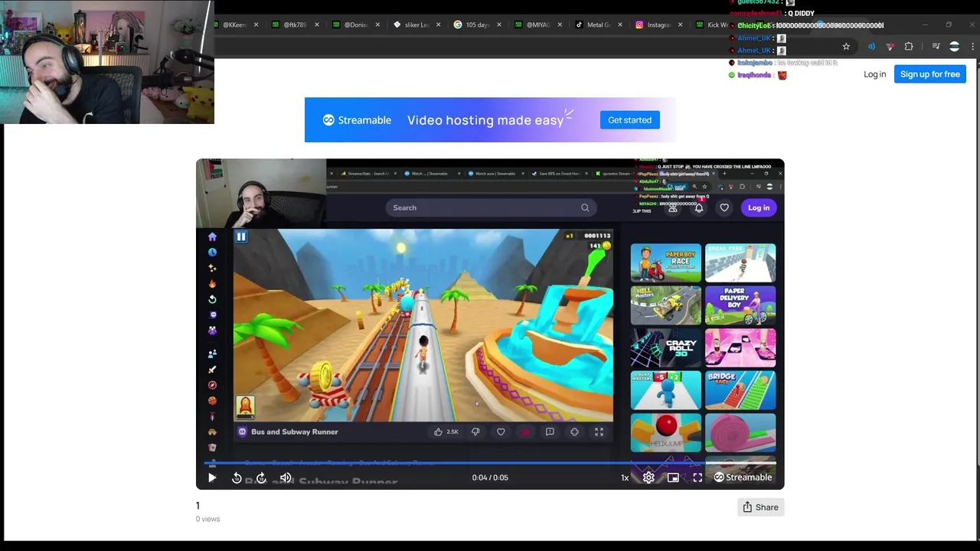Click the Count Masters thumbnail
This screenshot has width=980, height=551.
coord(665,390)
